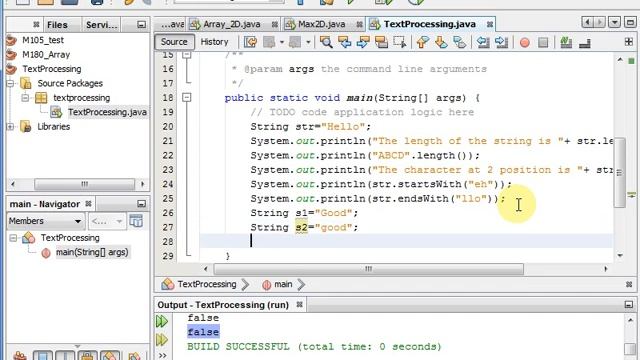Viewport: 640px width, 360px height.
Task: Toggle Bookmark on current line
Action: [460, 42]
